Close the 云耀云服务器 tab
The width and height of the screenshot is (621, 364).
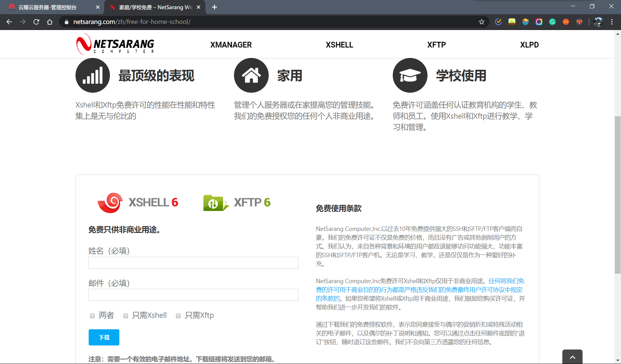point(98,7)
